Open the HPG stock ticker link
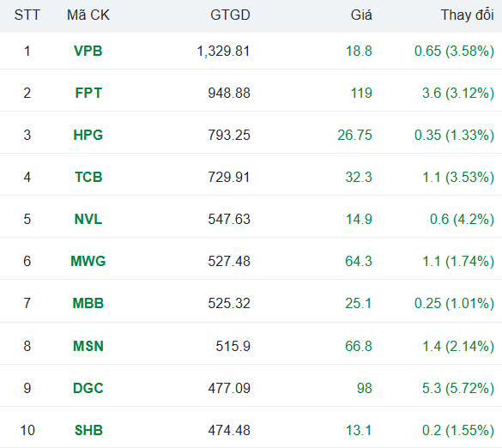The image size is (502, 448). (x=88, y=135)
